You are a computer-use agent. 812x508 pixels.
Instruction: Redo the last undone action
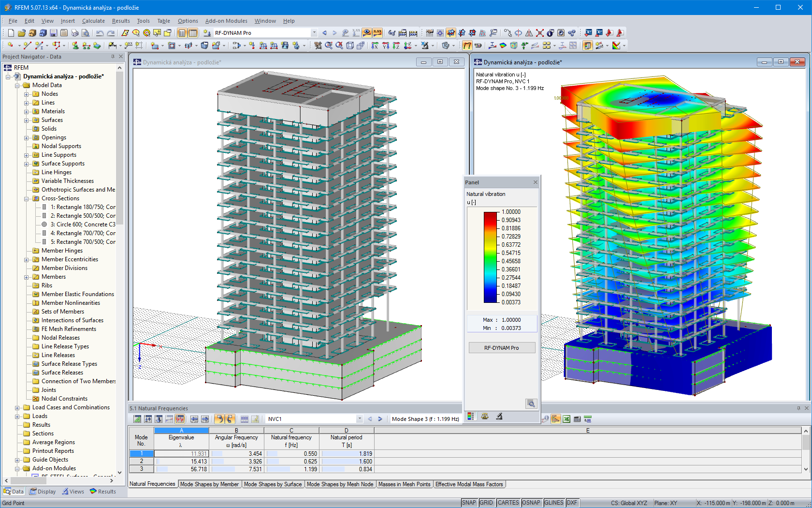[x=111, y=33]
